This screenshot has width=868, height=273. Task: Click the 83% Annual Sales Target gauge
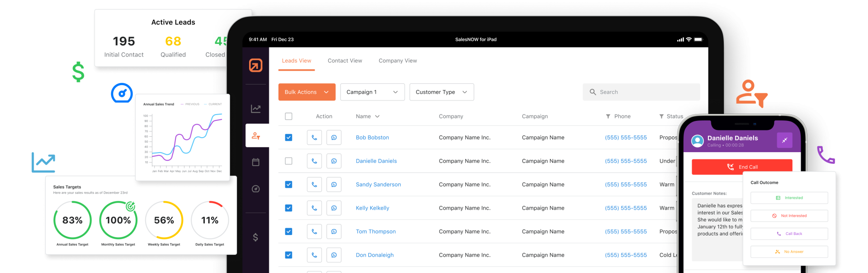[72, 220]
